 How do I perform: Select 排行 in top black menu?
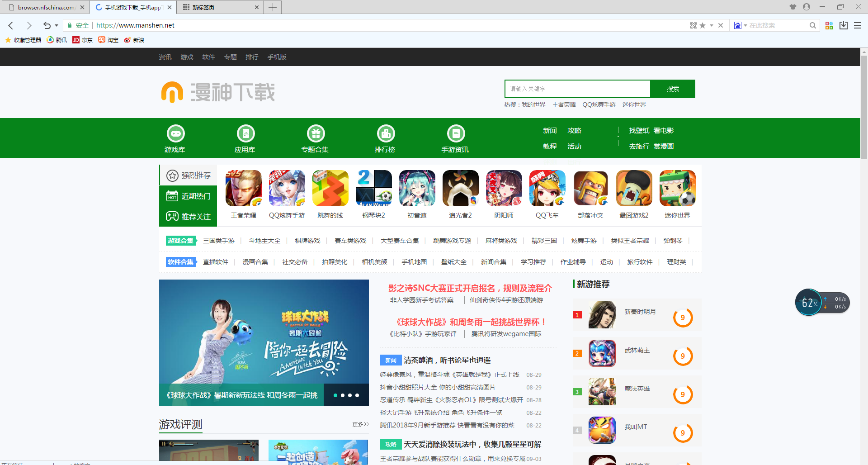pyautogui.click(x=252, y=57)
